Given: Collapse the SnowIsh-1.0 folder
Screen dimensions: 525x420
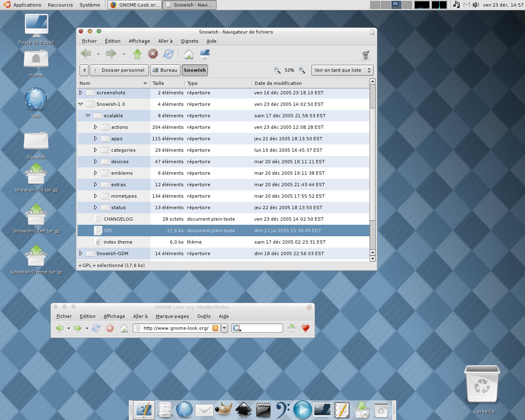Looking at the screenshot, I should tap(81, 104).
